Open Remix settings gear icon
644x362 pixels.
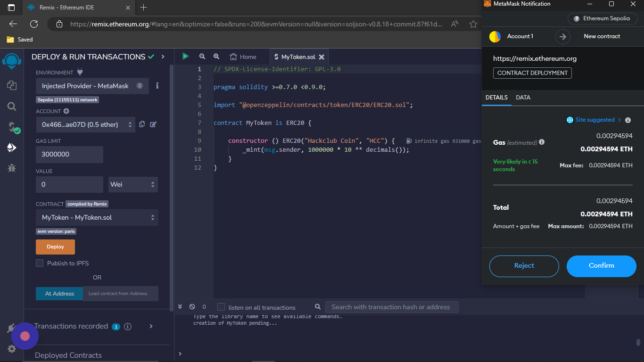click(x=12, y=349)
